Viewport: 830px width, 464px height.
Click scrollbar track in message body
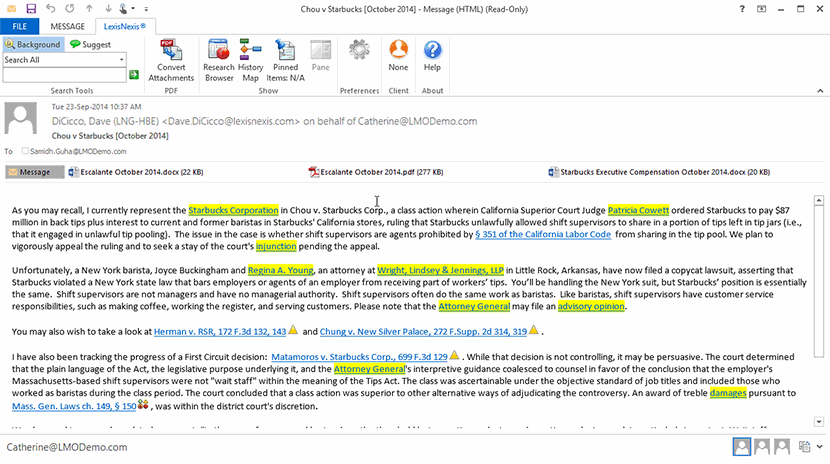click(819, 386)
